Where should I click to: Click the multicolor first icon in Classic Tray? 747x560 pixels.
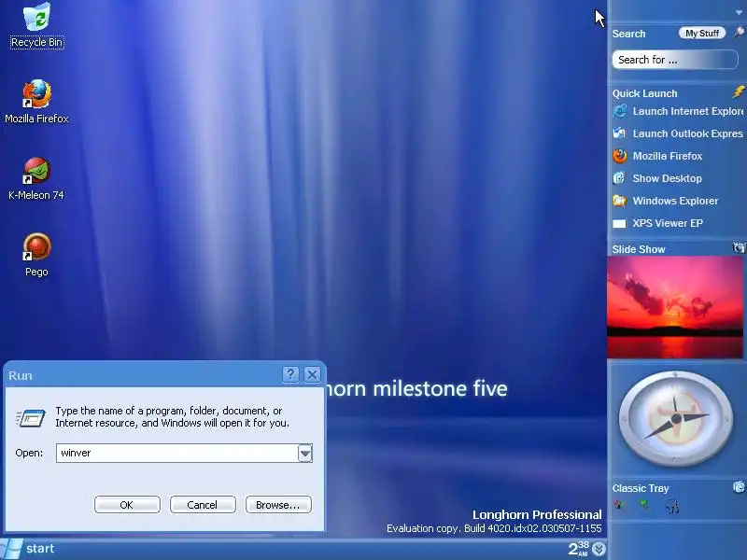point(619,505)
